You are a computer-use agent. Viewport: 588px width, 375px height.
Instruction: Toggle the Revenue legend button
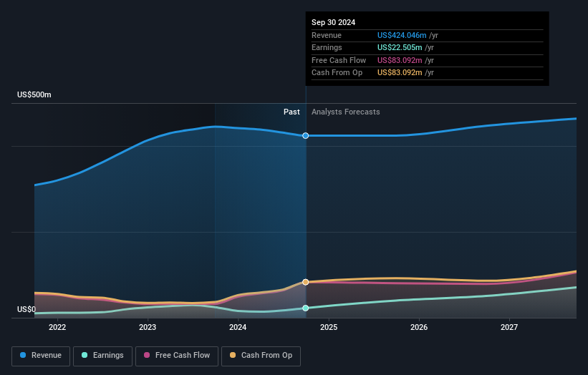tap(41, 356)
